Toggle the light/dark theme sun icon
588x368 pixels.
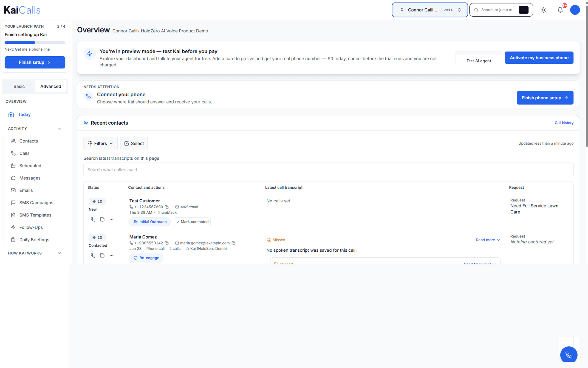[543, 10]
